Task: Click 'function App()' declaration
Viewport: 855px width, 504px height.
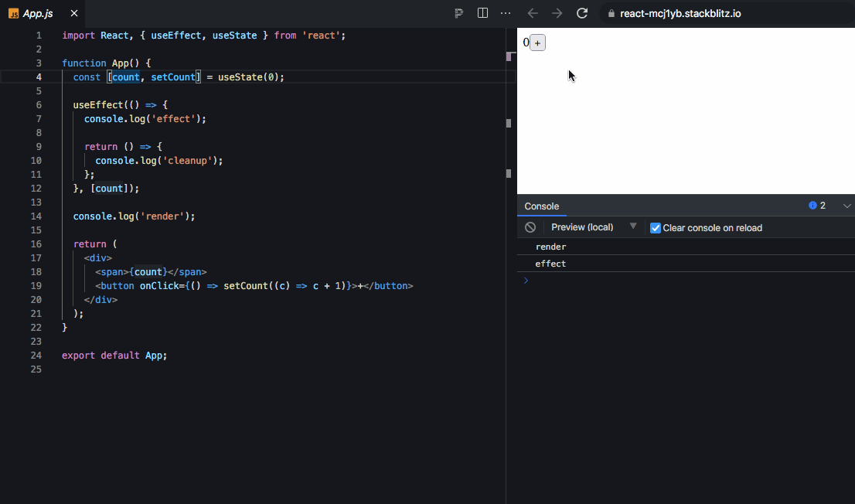Action: coord(100,63)
